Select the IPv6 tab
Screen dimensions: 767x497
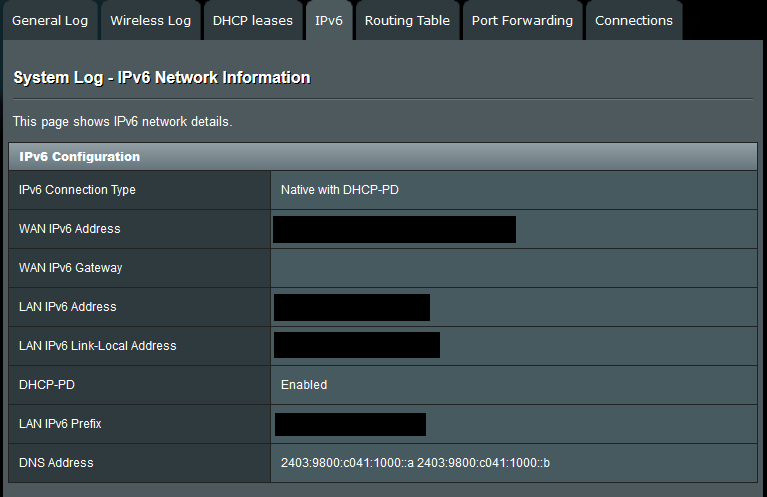click(x=329, y=21)
